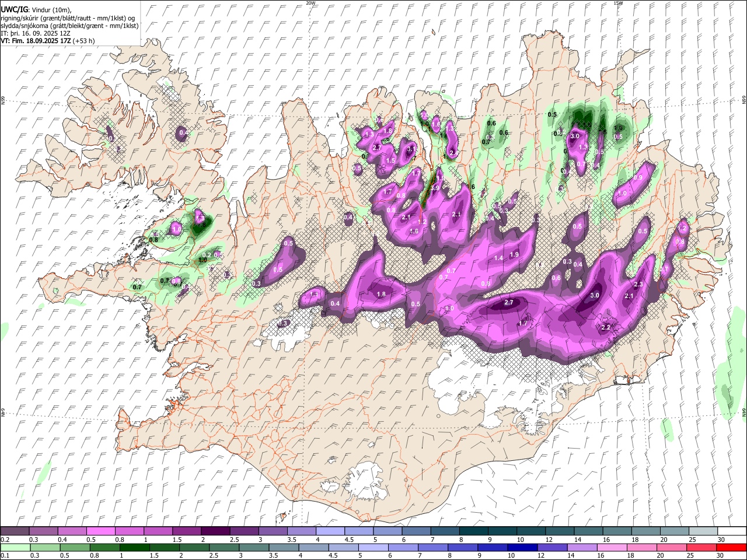Click the 'IT: þri. 16. 09. 2025 12Z' line
This screenshot has width=747, height=560.
point(36,33)
